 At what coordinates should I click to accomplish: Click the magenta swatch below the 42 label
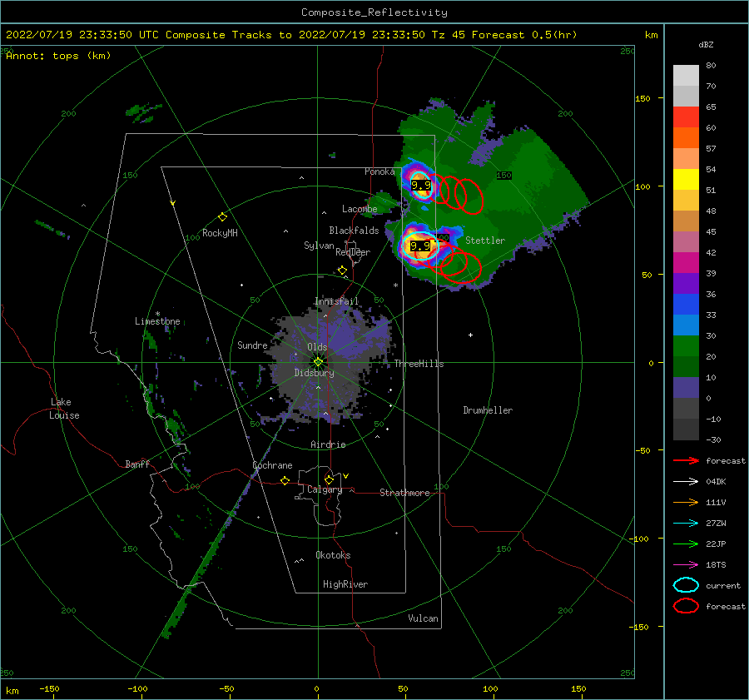686,262
